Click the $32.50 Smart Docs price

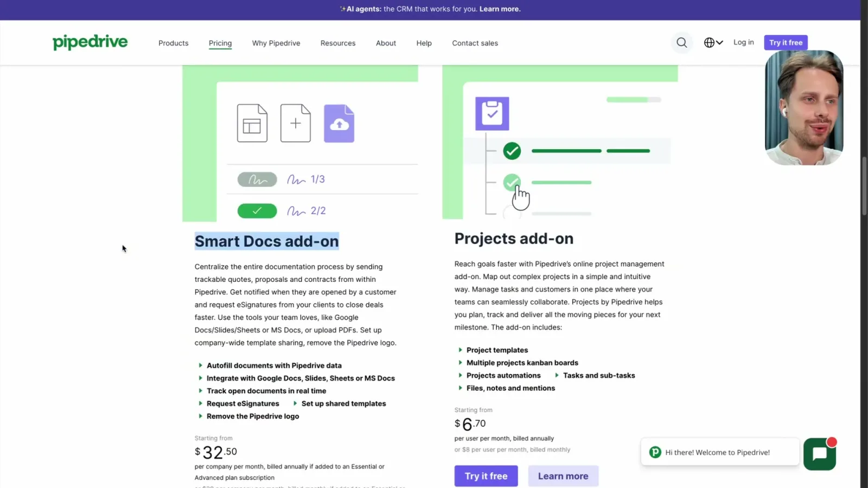pyautogui.click(x=216, y=452)
